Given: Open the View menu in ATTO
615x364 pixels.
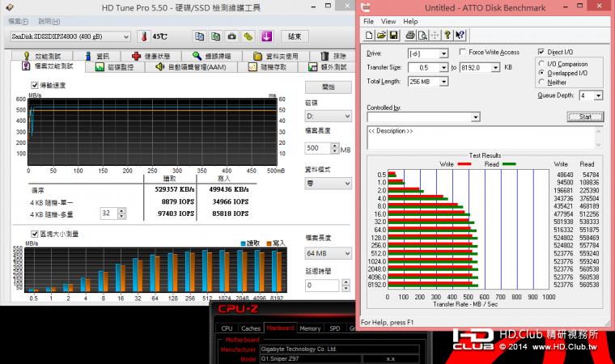Looking at the screenshot, I should 388,21.
